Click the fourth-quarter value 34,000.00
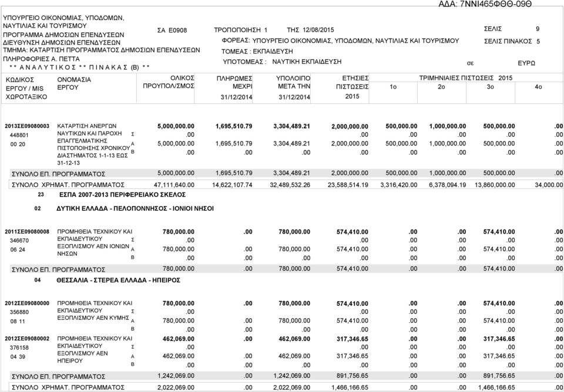 549,185
